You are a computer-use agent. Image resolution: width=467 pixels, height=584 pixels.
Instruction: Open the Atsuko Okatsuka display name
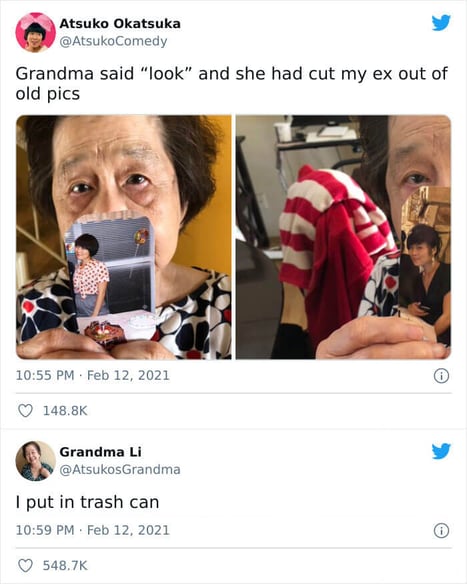point(120,23)
